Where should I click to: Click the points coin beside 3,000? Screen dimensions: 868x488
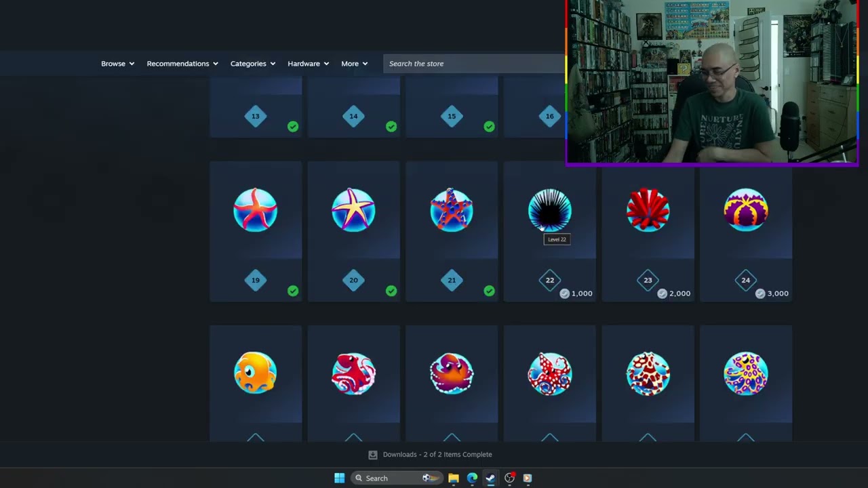[760, 293]
